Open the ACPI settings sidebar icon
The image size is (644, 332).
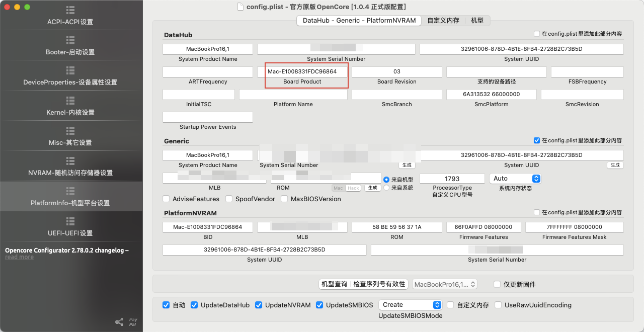pos(70,10)
